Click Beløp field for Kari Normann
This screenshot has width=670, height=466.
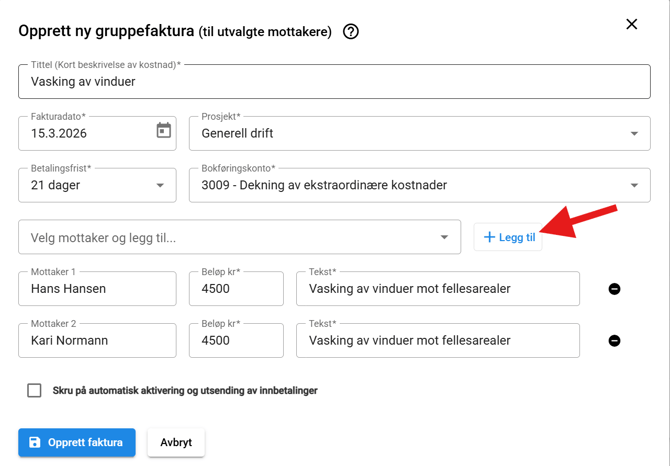pyautogui.click(x=236, y=341)
